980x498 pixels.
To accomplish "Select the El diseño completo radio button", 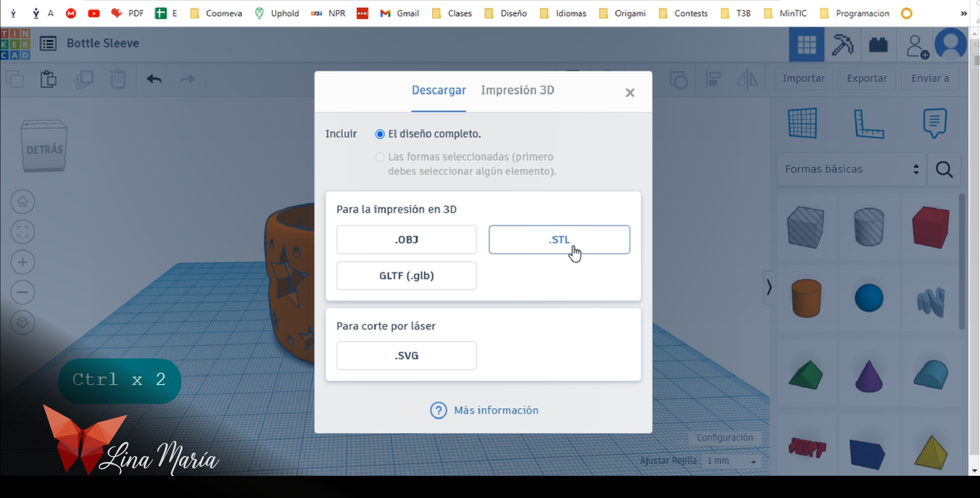I will coord(380,134).
